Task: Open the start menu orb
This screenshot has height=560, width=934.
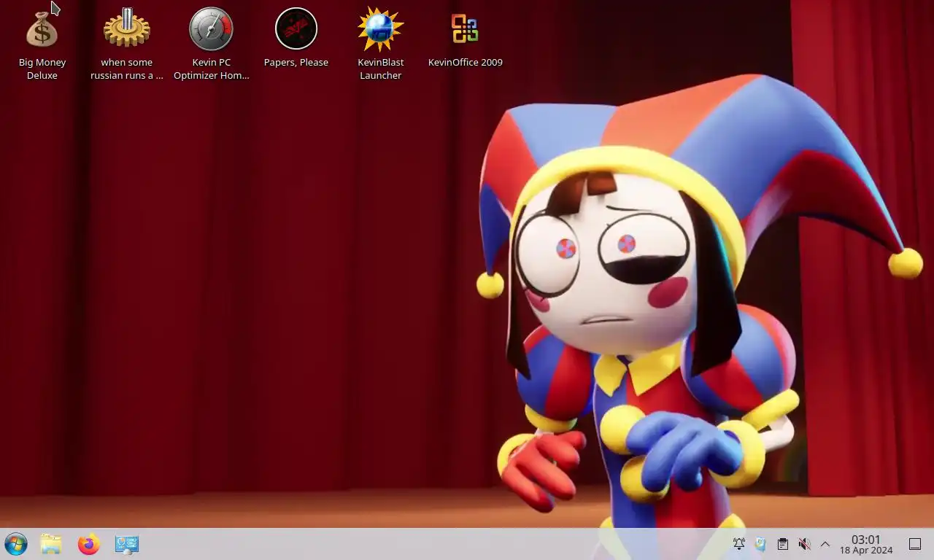Action: 16,544
